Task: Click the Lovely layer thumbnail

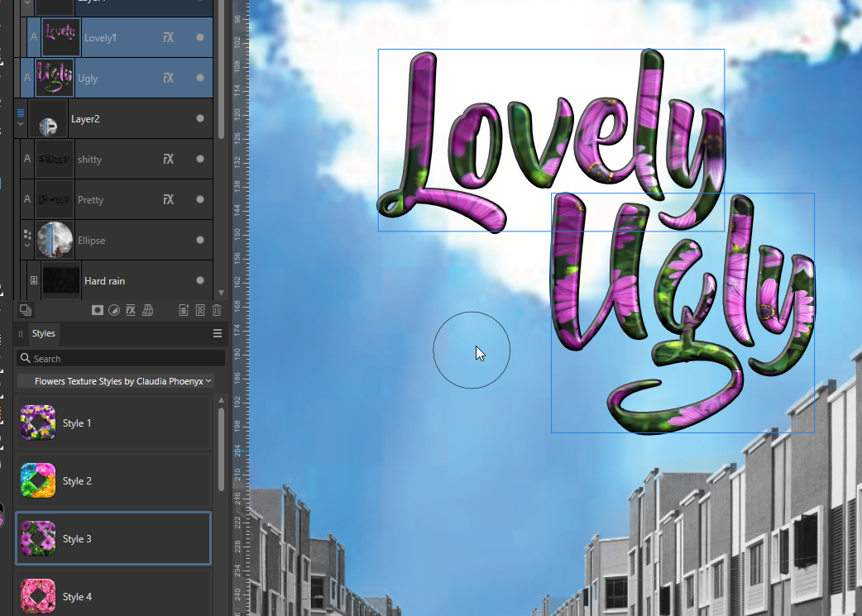Action: click(61, 37)
